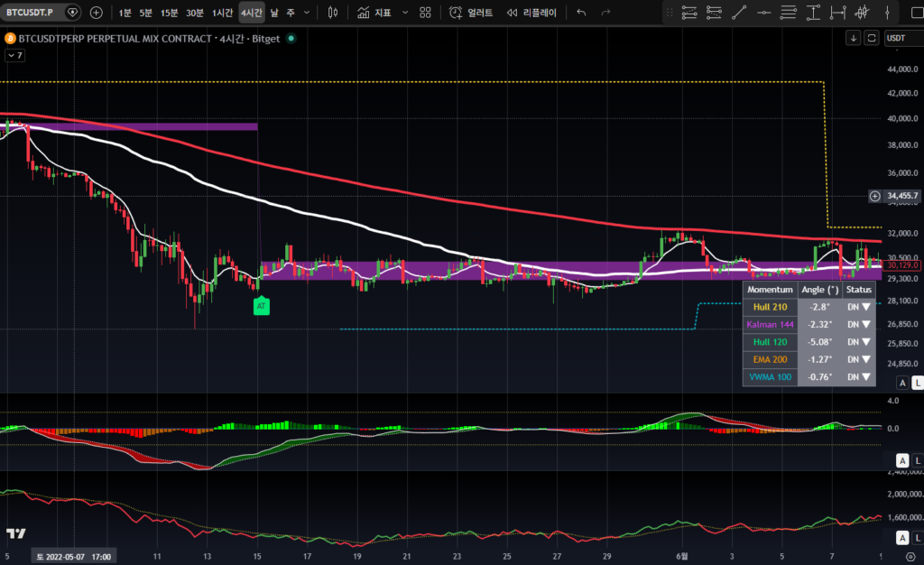924x565 pixels.
Task: Click the add symbol plus icon
Action: (x=97, y=13)
